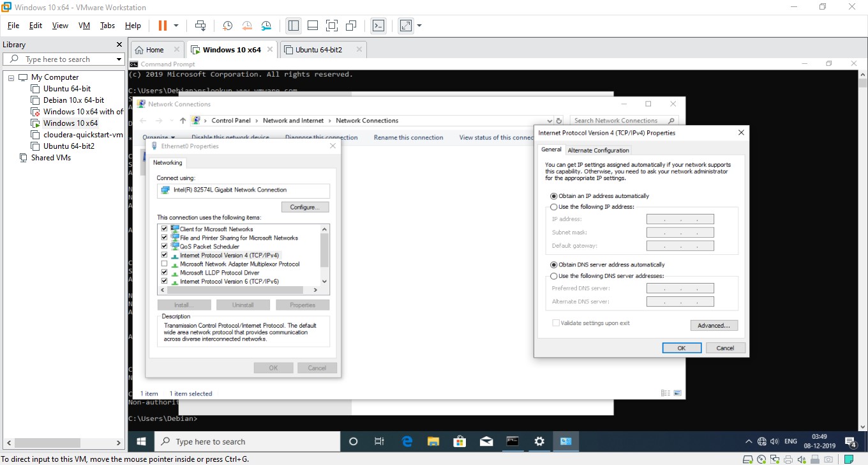Screen dimensions: 868x465
Task: Open the virtual printer device icon
Action: (788, 459)
